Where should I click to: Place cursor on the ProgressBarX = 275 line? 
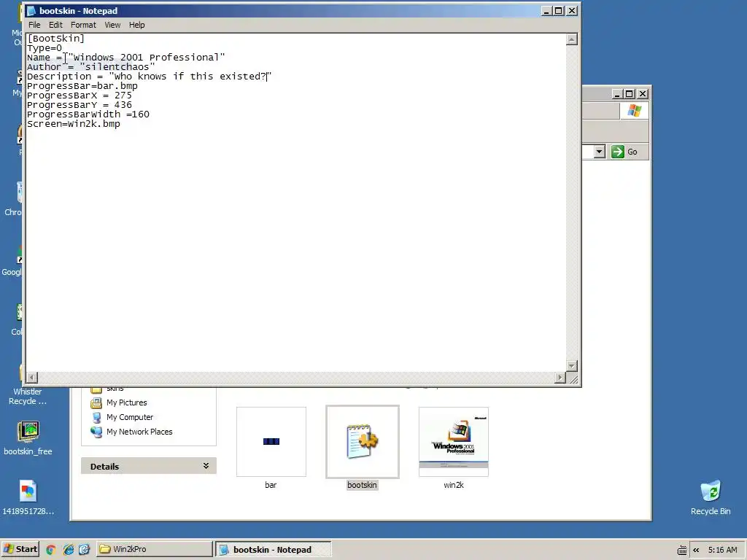click(x=79, y=96)
